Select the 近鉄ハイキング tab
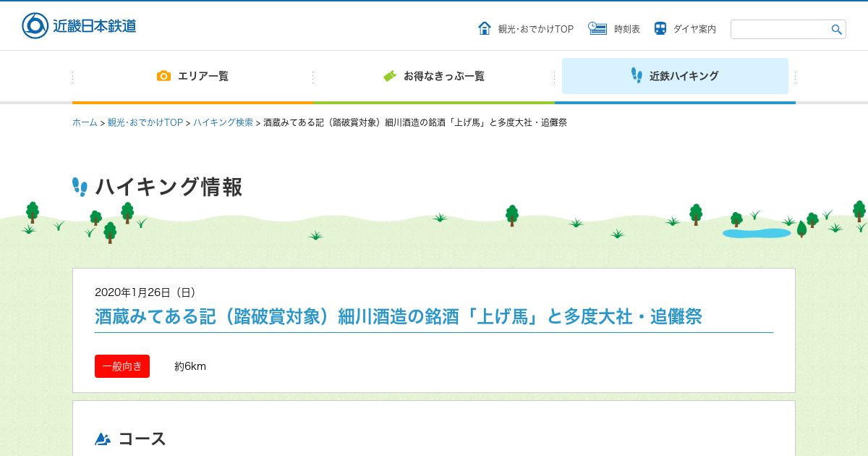This screenshot has height=456, width=868. tap(675, 76)
